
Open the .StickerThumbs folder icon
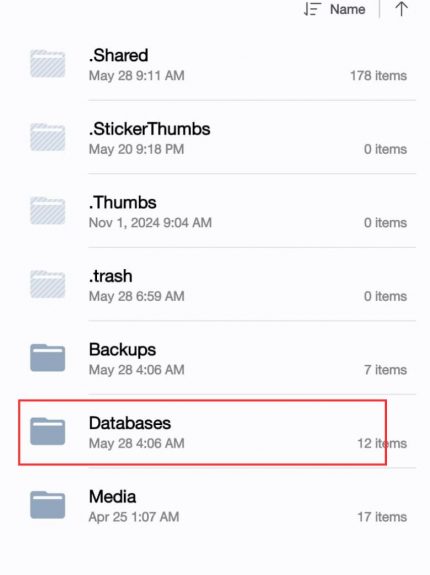(48, 137)
